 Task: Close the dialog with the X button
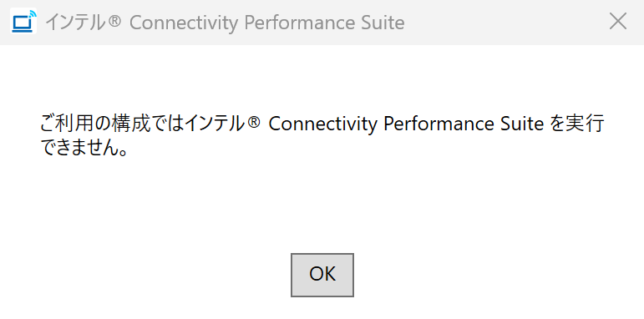pyautogui.click(x=618, y=22)
